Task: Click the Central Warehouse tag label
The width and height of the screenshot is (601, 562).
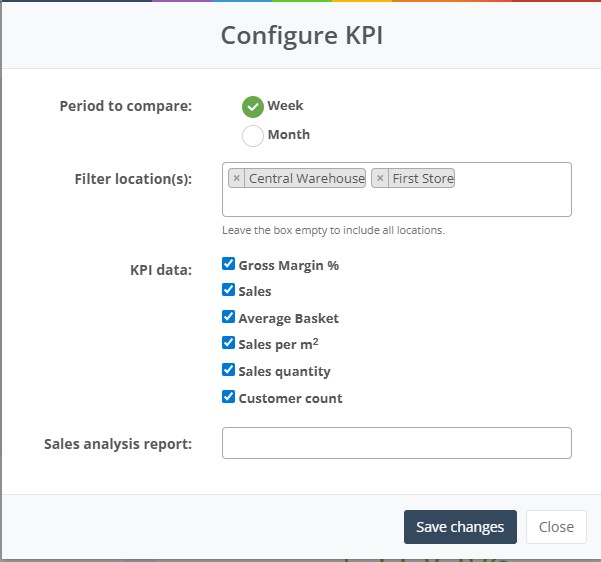Action: (x=306, y=178)
